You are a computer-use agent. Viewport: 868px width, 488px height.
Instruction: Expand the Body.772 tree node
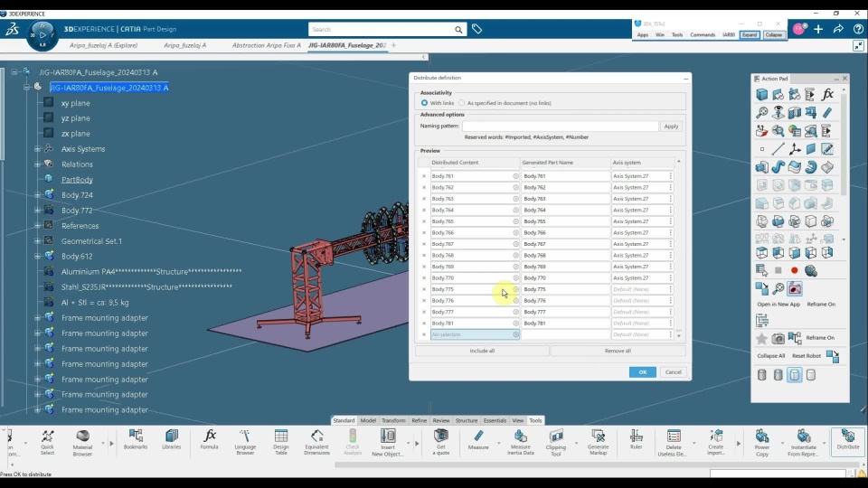pyautogui.click(x=37, y=211)
